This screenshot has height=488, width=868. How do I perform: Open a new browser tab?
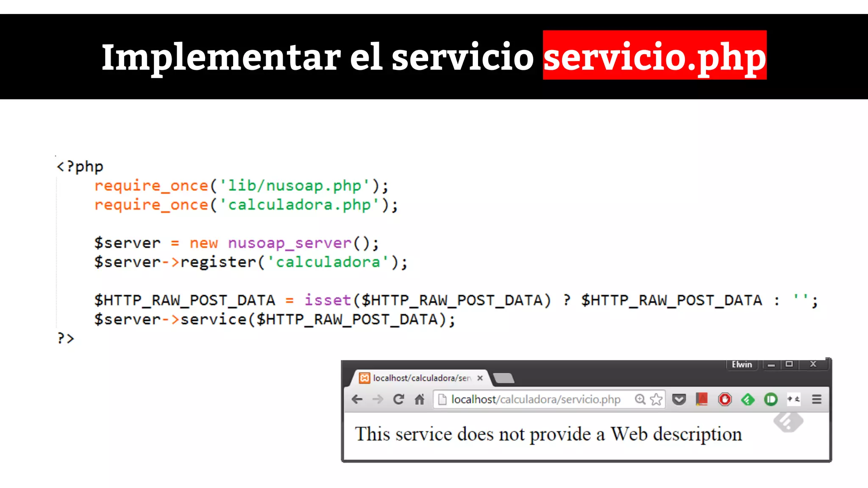click(504, 378)
